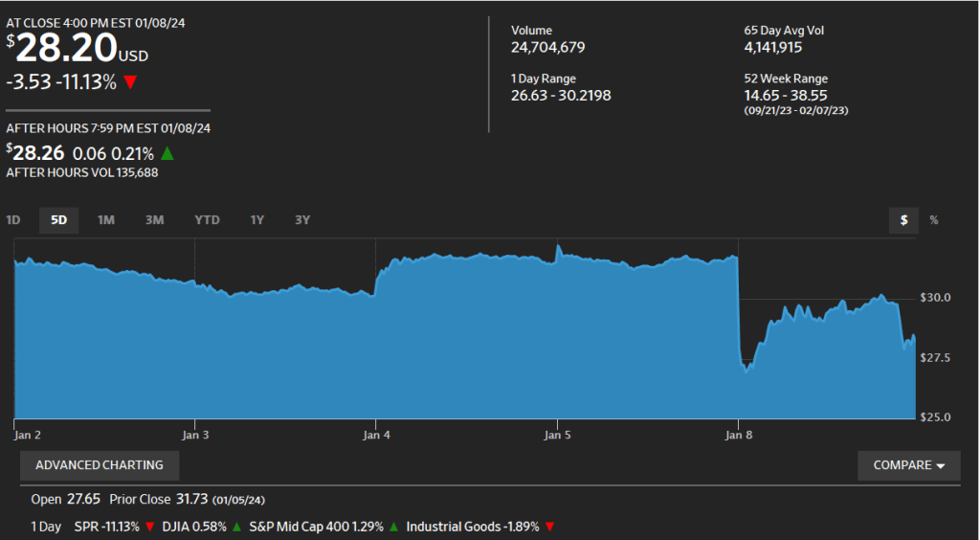Switch chart to 1M range
This screenshot has height=540, width=980.
105,220
